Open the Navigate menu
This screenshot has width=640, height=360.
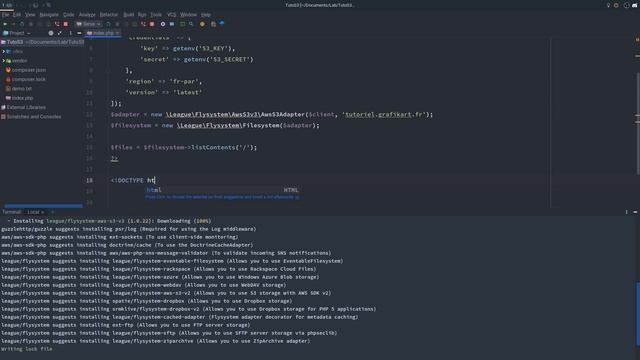click(49, 15)
